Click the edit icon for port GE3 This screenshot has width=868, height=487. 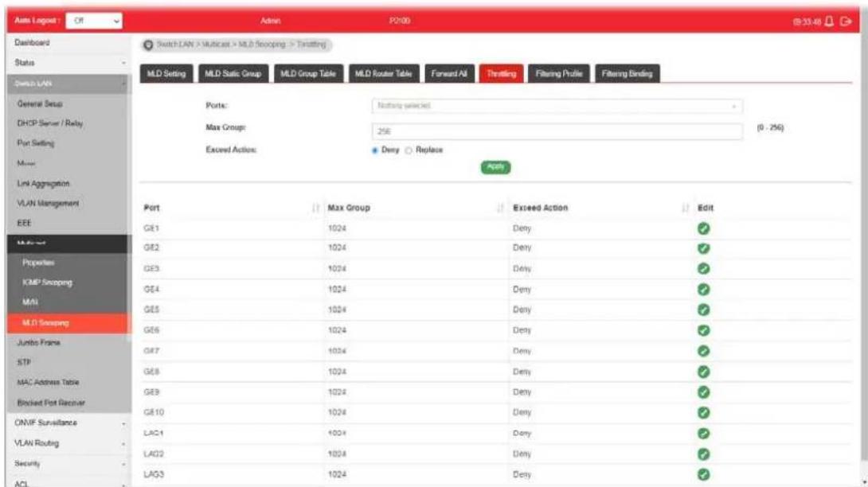pos(704,269)
